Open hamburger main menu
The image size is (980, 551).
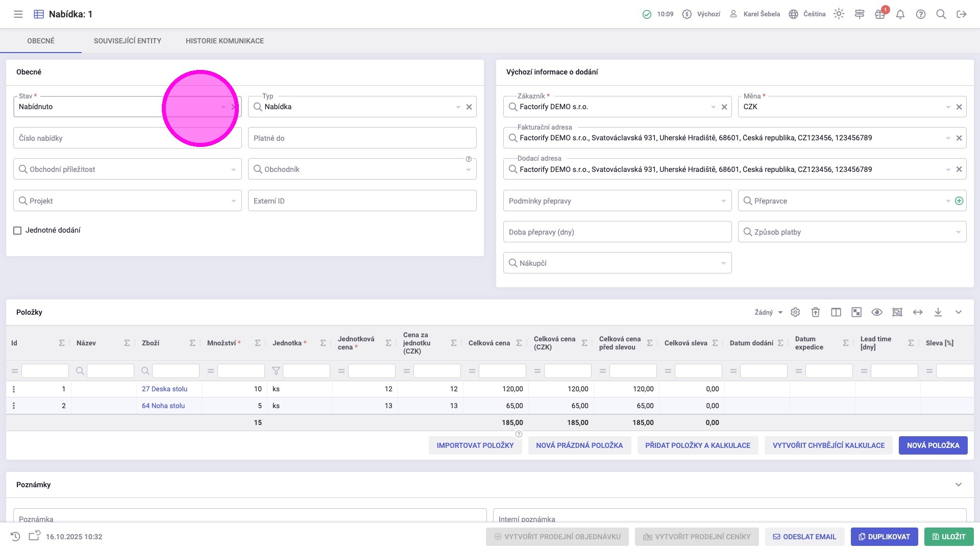pyautogui.click(x=18, y=14)
